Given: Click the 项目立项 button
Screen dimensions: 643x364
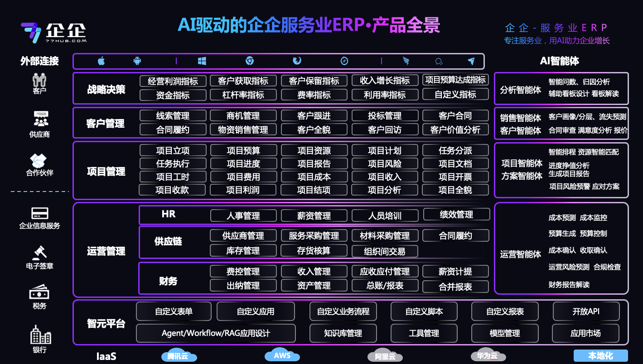Looking at the screenshot, I should click(173, 150).
